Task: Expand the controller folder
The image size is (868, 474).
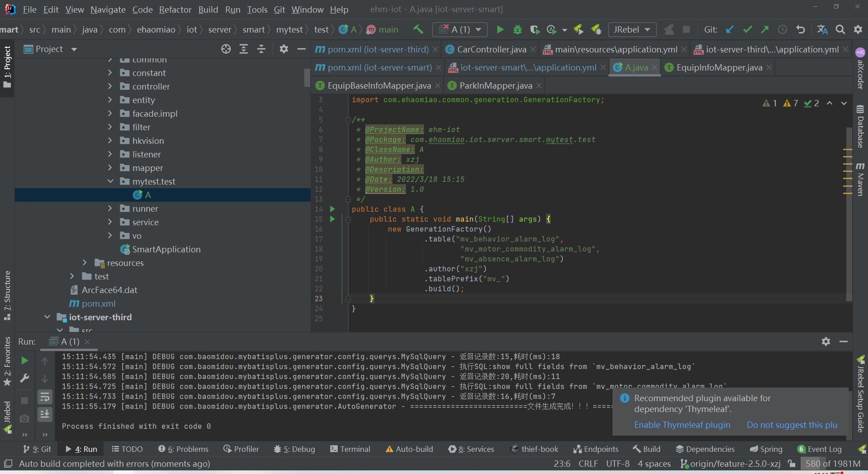Action: coord(110,86)
